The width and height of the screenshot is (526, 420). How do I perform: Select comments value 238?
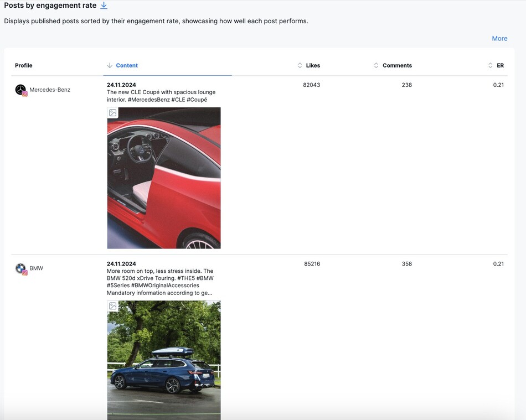click(x=407, y=85)
